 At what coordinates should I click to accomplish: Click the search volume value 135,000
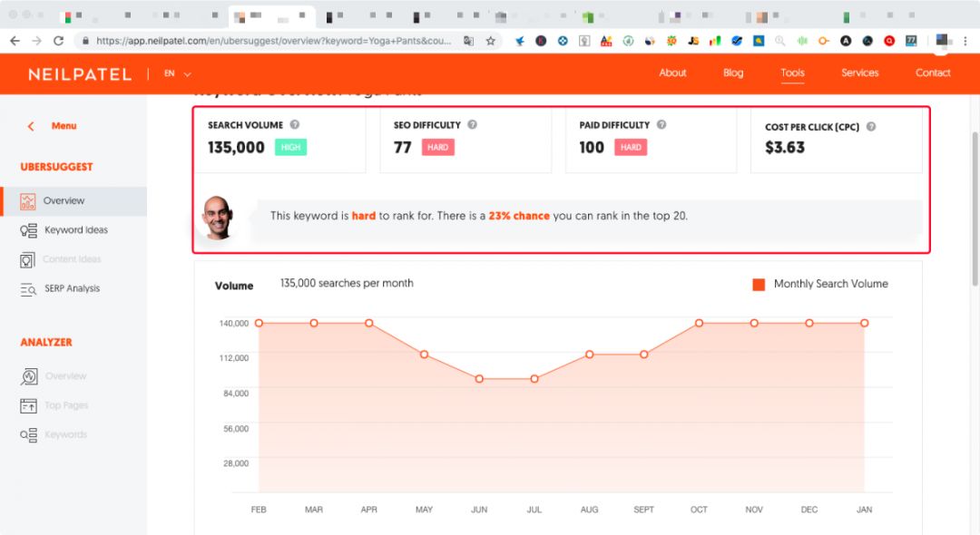tap(236, 147)
